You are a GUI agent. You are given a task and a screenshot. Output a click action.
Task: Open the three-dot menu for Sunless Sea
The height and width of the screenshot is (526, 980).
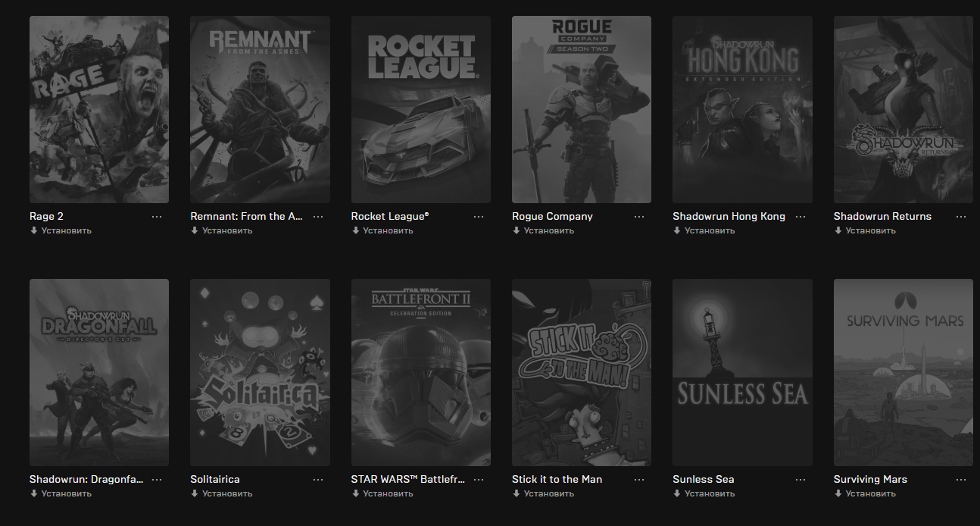tap(801, 479)
